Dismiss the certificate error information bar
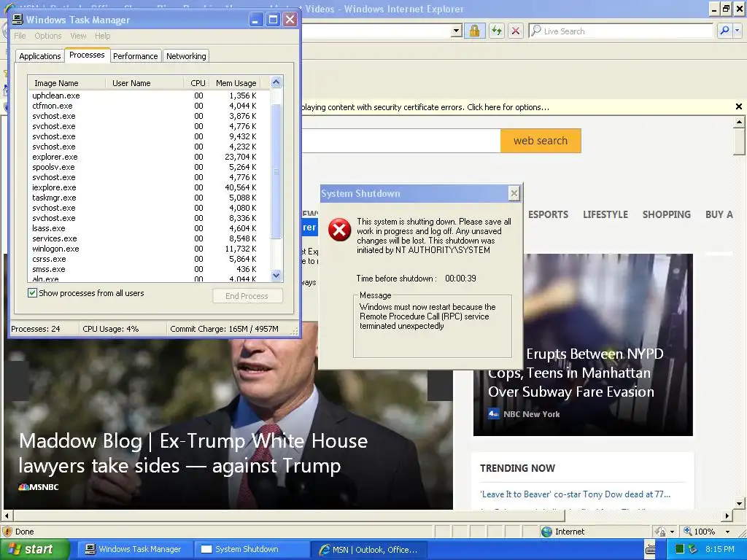747x560 pixels. coord(738,106)
